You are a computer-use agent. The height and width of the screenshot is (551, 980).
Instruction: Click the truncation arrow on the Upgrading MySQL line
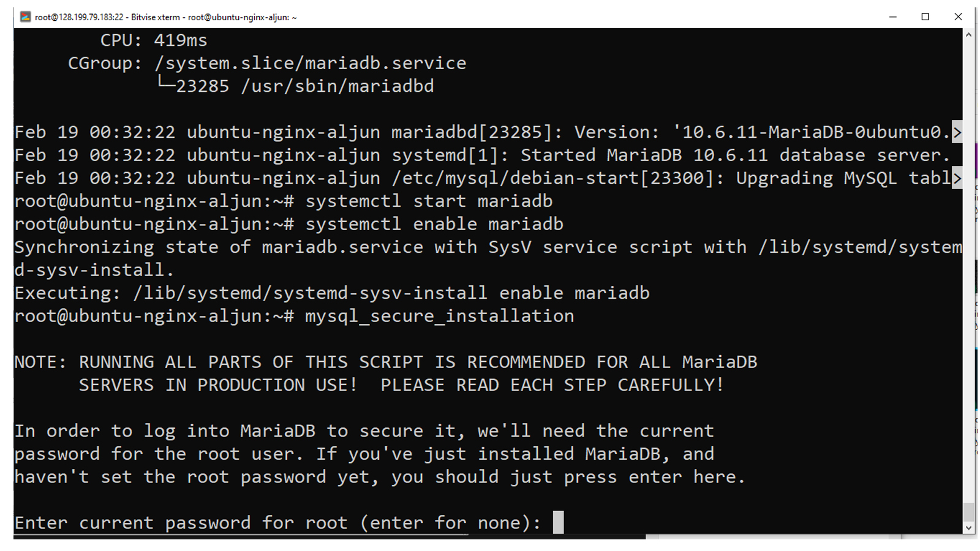tap(957, 178)
